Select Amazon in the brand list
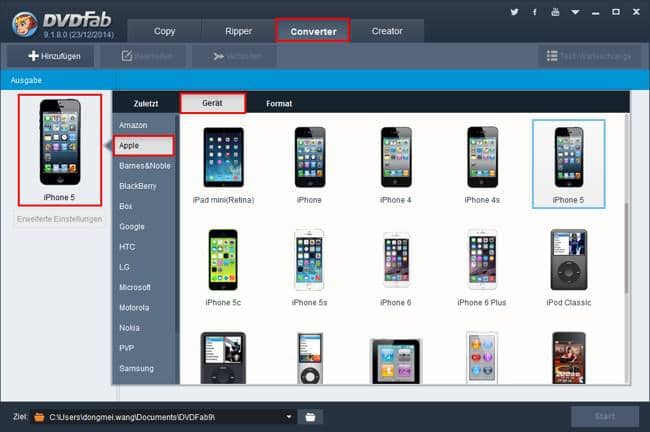The image size is (650, 432). tap(144, 125)
